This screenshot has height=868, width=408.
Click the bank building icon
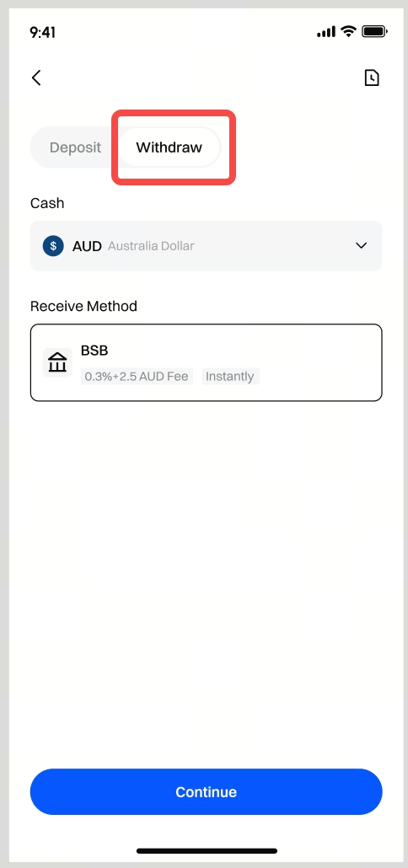pos(57,363)
